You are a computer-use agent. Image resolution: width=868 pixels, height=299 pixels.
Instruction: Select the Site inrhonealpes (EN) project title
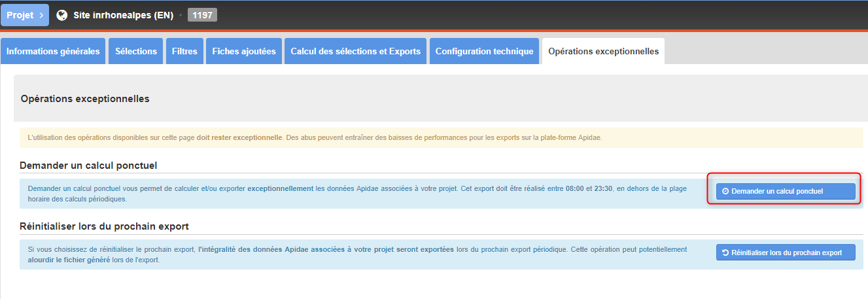(123, 15)
